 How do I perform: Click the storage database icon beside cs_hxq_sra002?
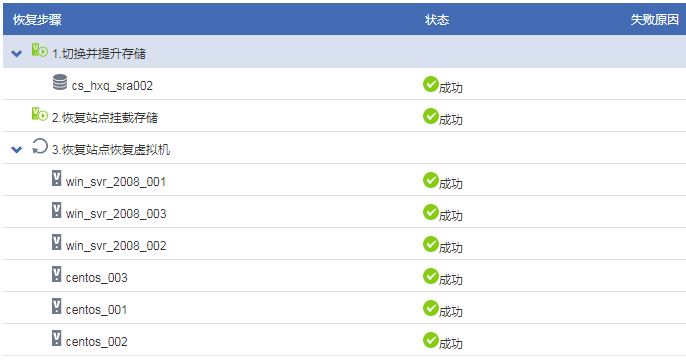(x=60, y=82)
